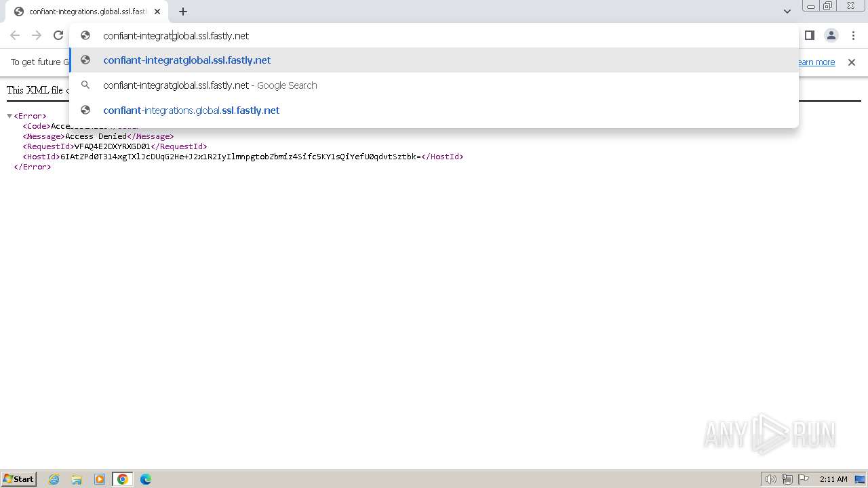868x488 pixels.
Task: Click the Access Denied message text
Action: coord(96,136)
